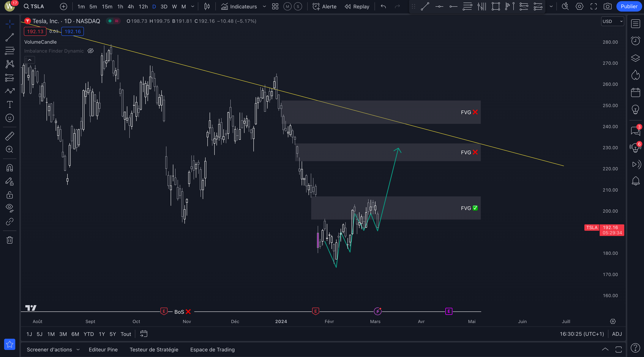The image size is (644, 357).
Task: Click the drawings link sync icon
Action: [x=10, y=221]
